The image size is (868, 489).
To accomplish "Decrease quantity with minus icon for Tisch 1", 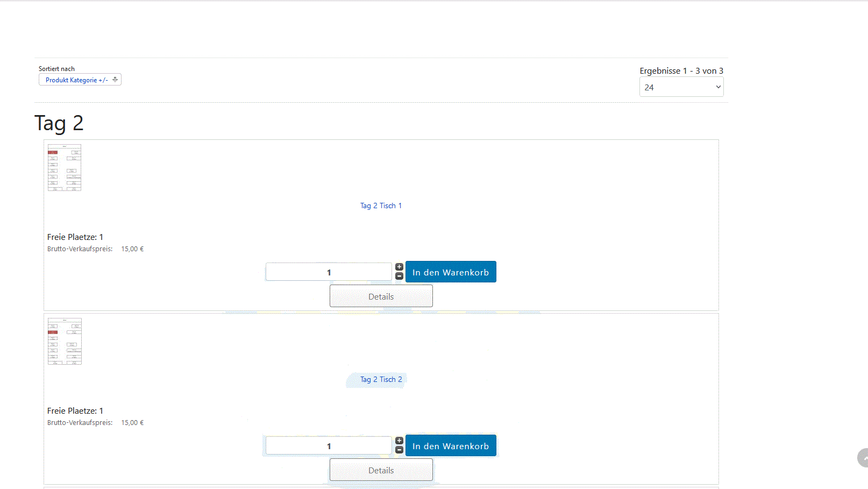I will coord(399,276).
